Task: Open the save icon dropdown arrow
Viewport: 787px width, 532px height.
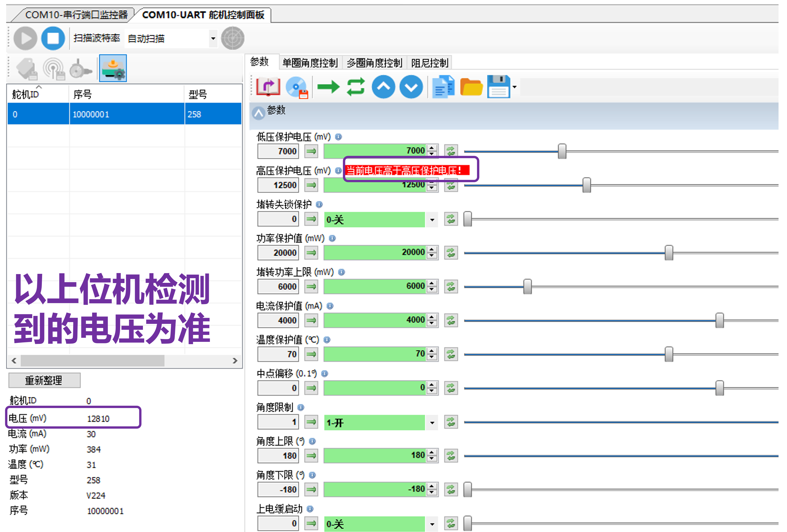Action: coord(514,87)
